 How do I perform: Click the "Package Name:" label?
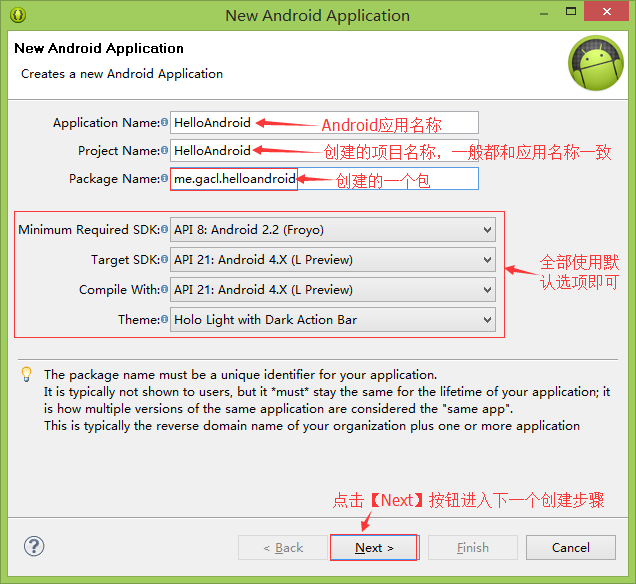click(x=114, y=178)
